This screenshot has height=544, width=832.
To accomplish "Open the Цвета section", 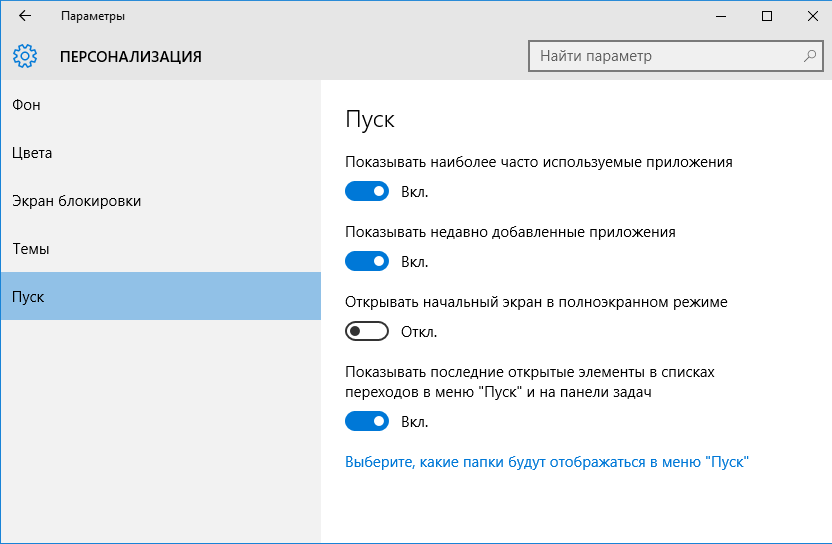I will (161, 153).
